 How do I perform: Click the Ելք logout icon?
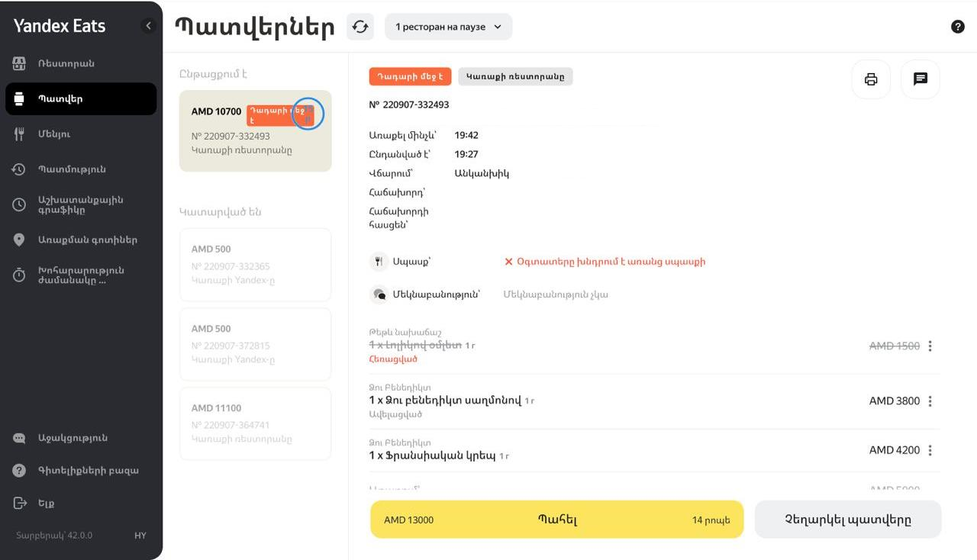pos(20,503)
